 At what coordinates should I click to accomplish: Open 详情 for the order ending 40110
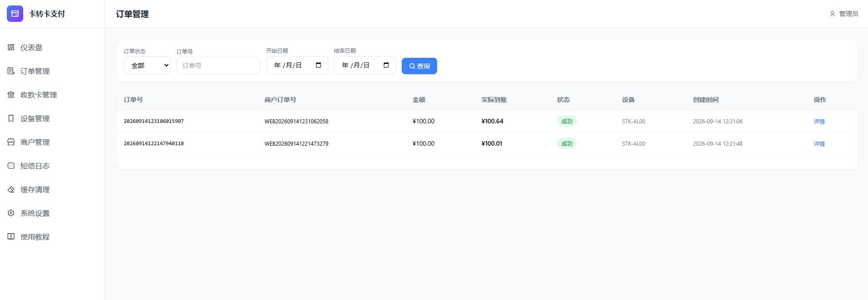pyautogui.click(x=819, y=144)
